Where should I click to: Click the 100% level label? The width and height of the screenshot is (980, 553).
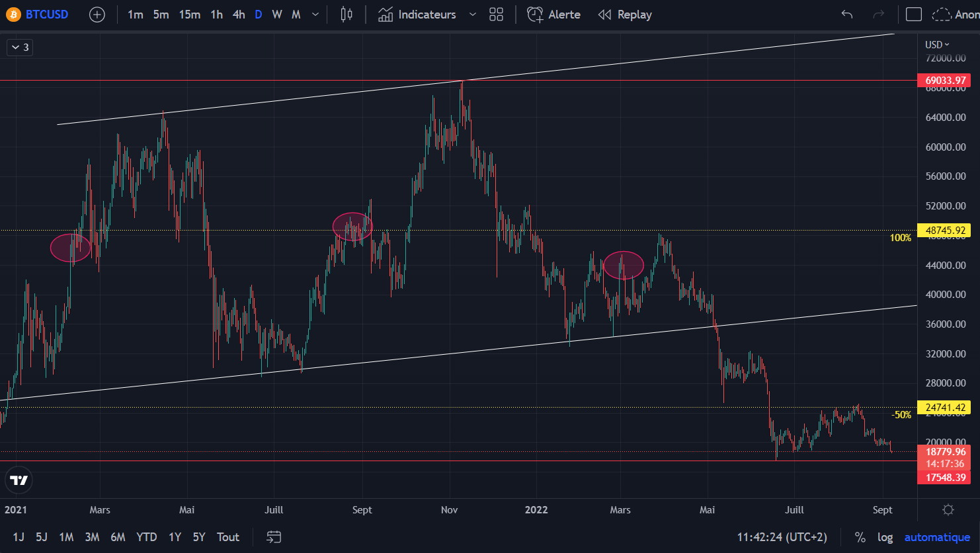click(901, 238)
